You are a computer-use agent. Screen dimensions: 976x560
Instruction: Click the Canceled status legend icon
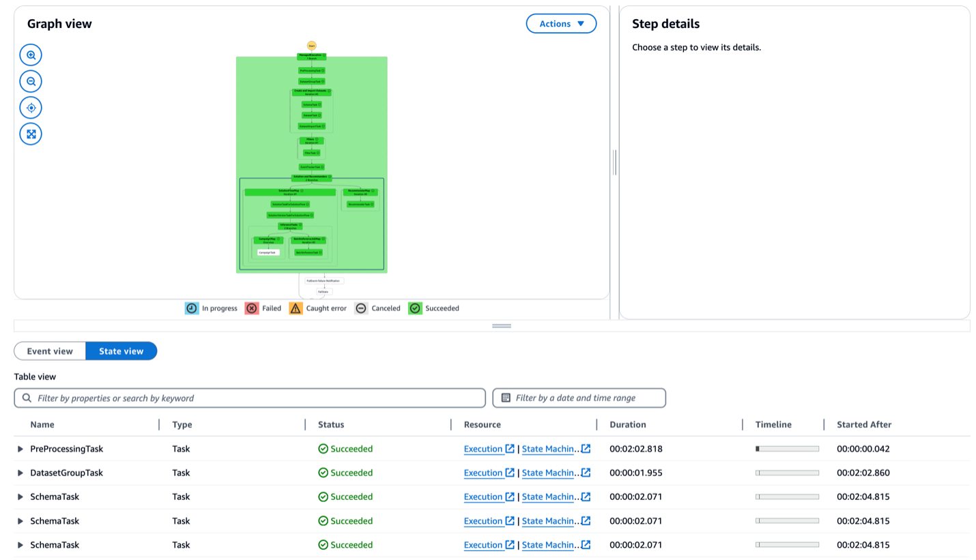coord(360,308)
